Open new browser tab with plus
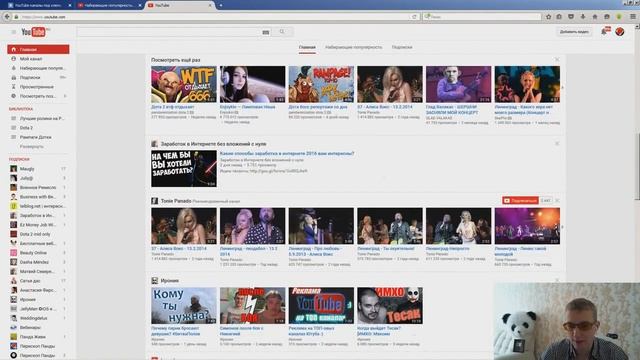Screen dimensions: 640x360 221,5
